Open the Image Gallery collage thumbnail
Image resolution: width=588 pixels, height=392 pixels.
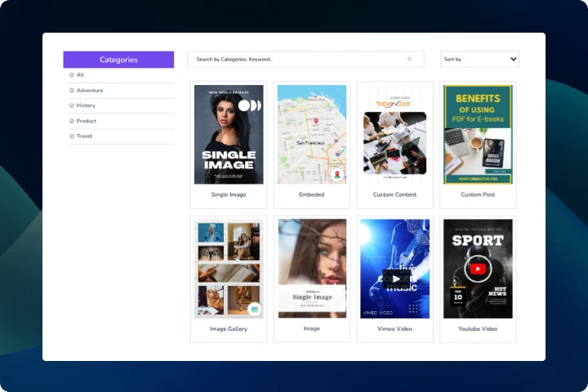pos(229,269)
